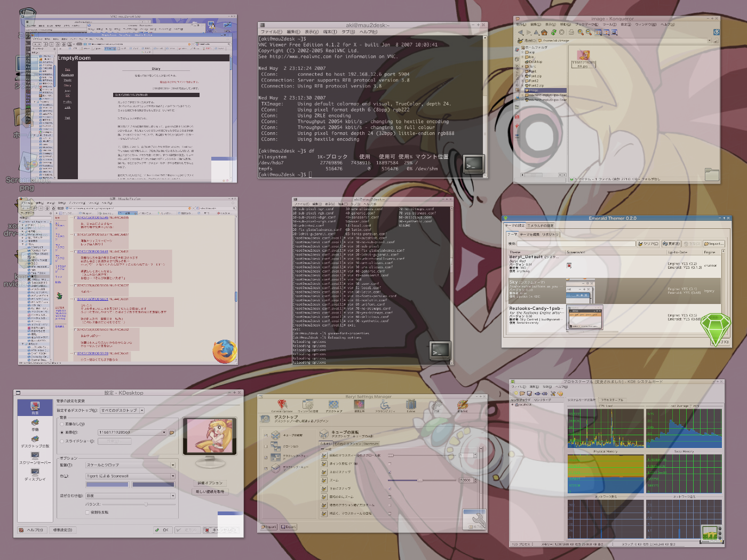747x560 pixels.
Task: Select the 背景 icon in KDesktop sidebar
Action: pyautogui.click(x=35, y=407)
